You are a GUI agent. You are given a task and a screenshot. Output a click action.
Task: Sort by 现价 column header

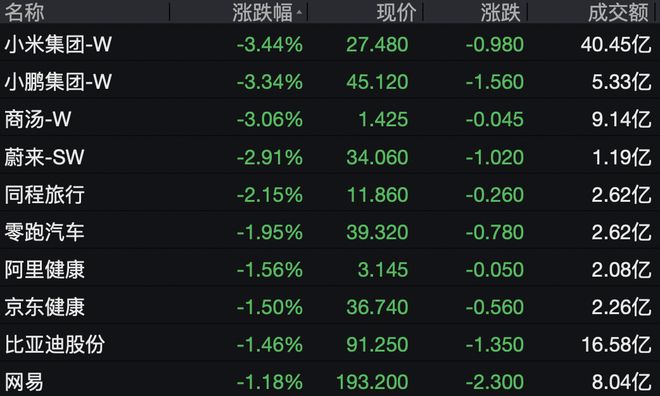tap(396, 12)
